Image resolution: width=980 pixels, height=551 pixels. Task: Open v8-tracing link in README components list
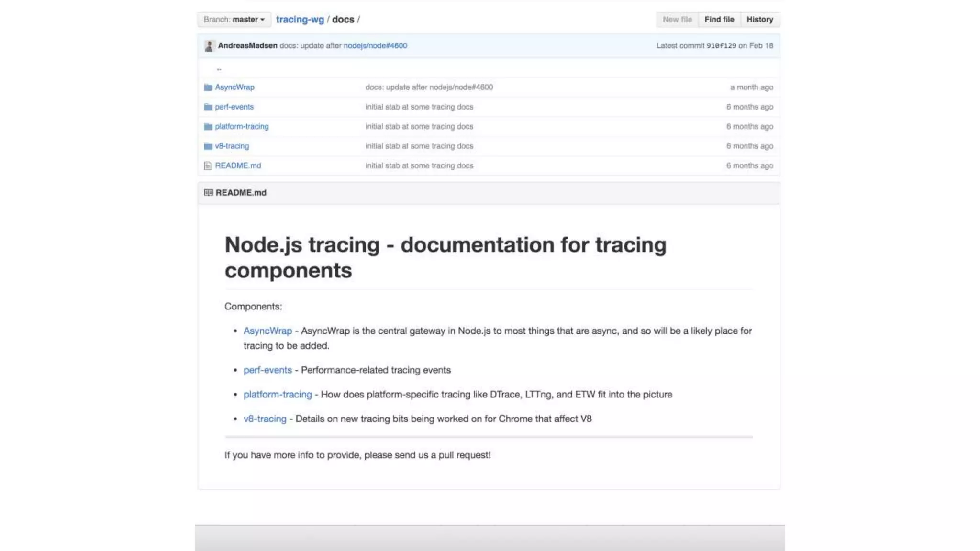pyautogui.click(x=265, y=419)
